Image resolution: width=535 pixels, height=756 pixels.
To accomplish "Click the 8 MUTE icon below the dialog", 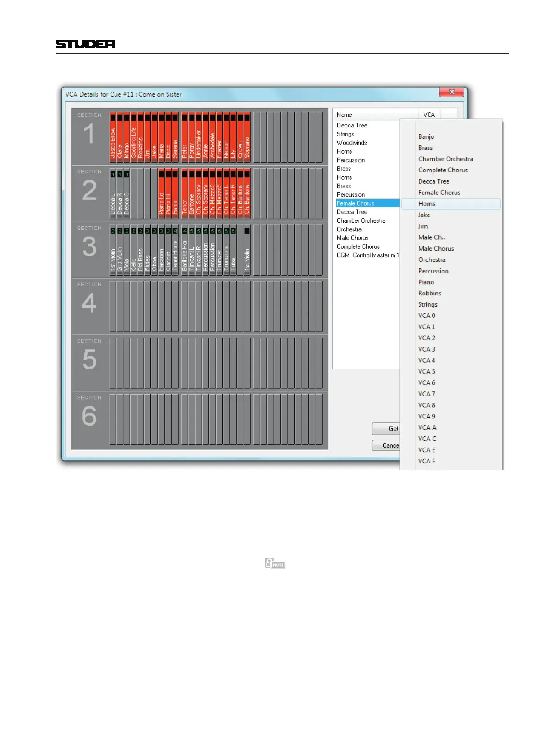I will click(275, 563).
